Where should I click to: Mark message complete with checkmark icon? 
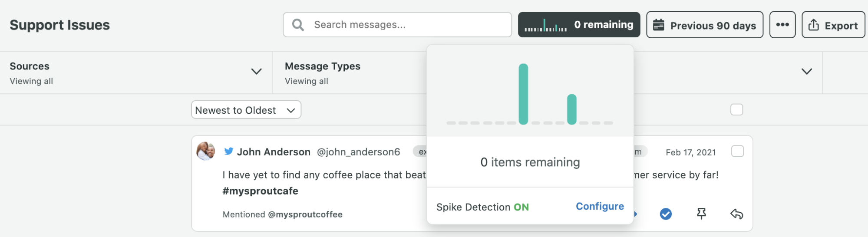coord(666,214)
